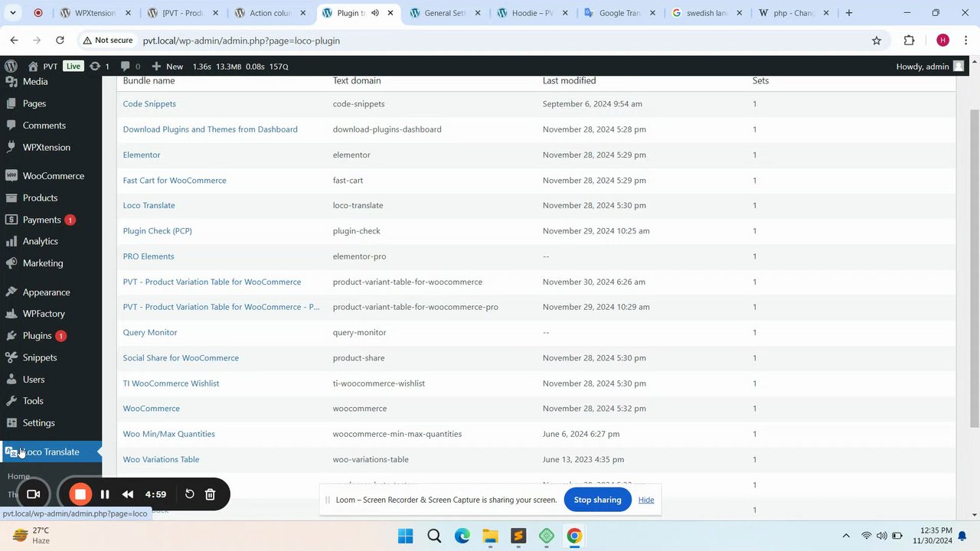
Task: Pause the Loom recording
Action: (105, 494)
